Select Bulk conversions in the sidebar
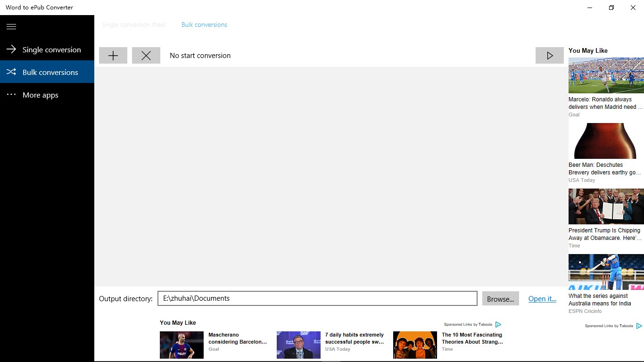Screen dimensions: 644x362 (x=47, y=72)
